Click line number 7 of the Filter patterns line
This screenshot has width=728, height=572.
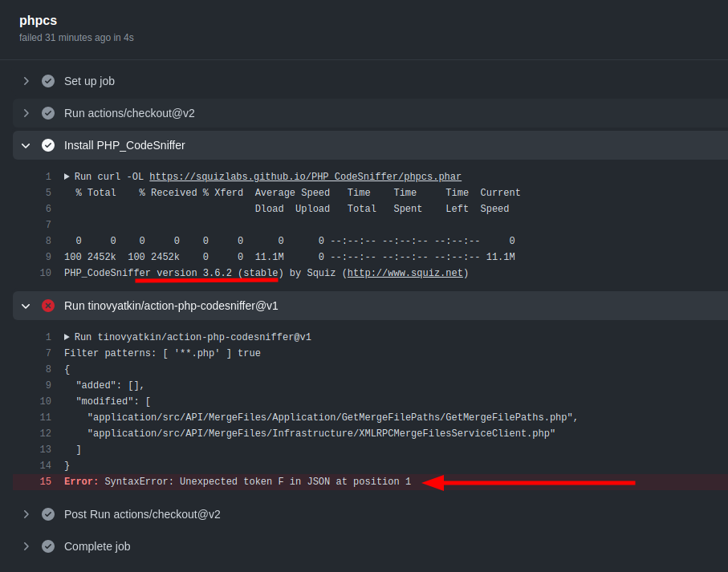48,353
